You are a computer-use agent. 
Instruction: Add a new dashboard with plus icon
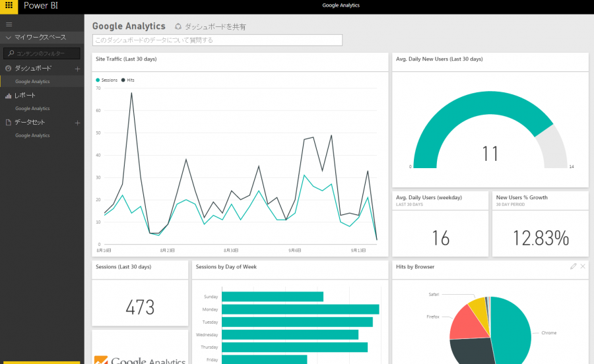[77, 69]
